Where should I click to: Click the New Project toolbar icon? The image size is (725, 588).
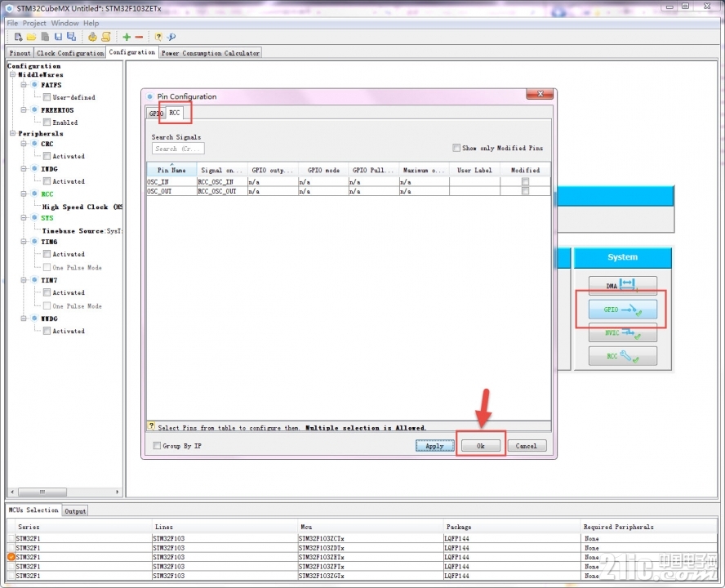[18, 37]
